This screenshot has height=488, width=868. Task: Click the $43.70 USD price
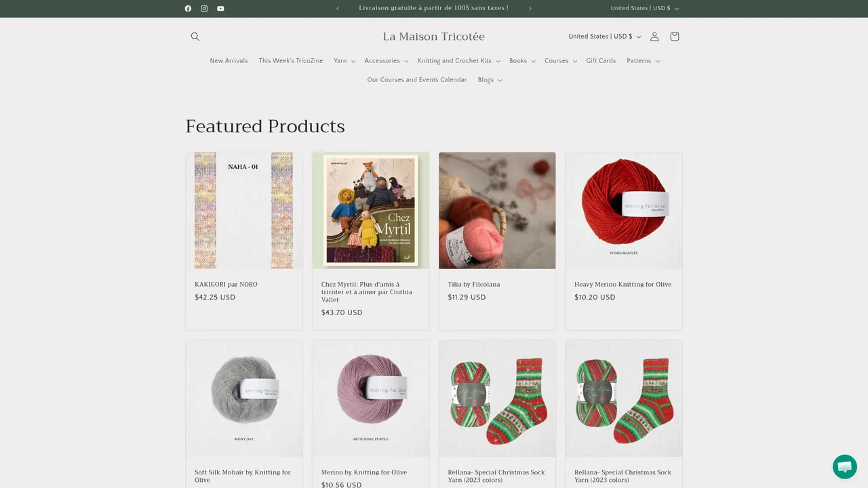342,313
